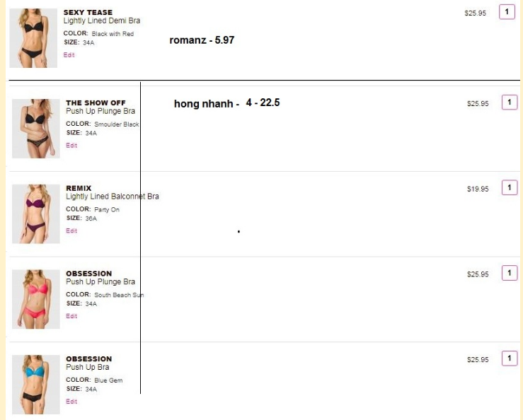Open the Remix product title
523x420 pixels.
coord(79,188)
